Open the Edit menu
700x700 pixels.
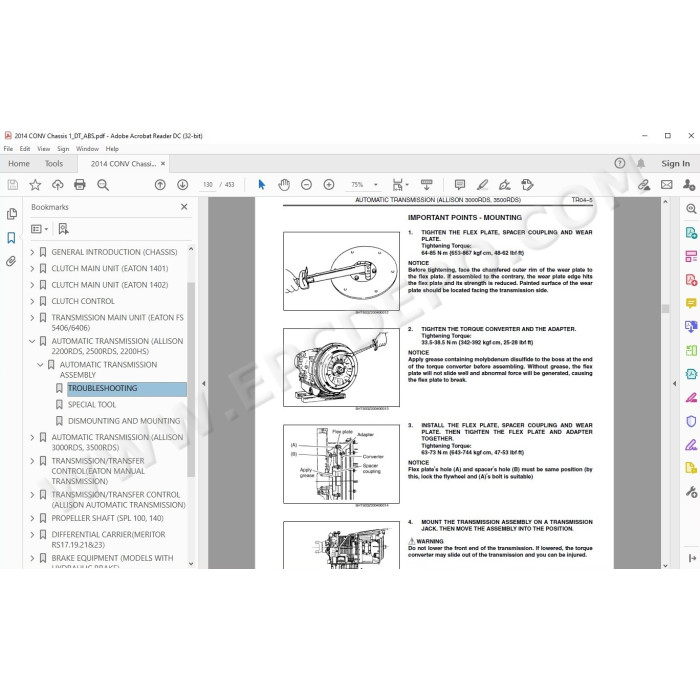pos(25,149)
